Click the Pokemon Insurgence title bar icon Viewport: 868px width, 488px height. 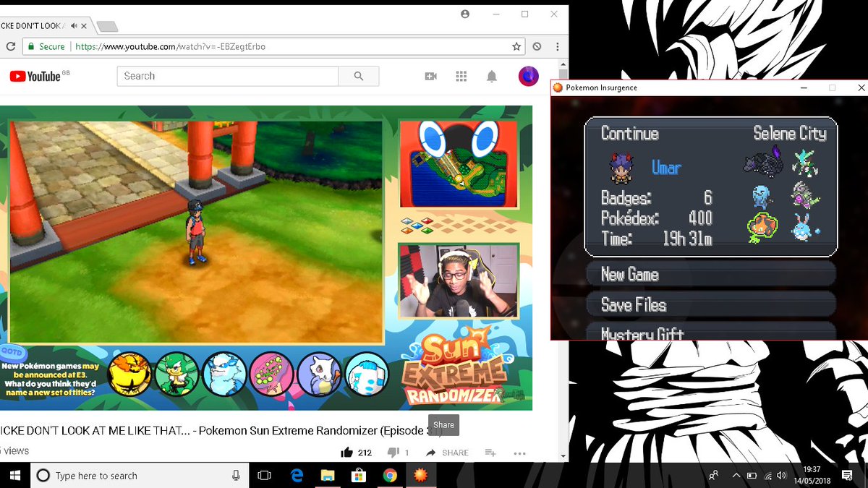tap(558, 87)
